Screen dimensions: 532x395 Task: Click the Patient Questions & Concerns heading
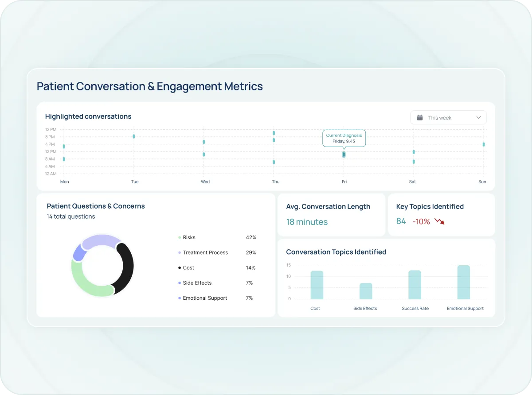point(96,206)
